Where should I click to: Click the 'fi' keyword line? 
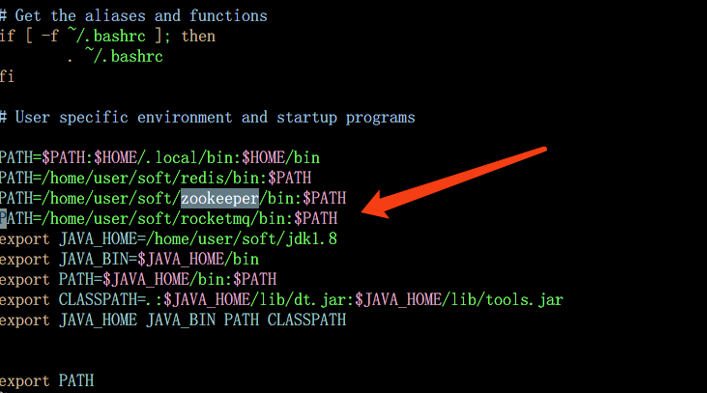point(7,76)
